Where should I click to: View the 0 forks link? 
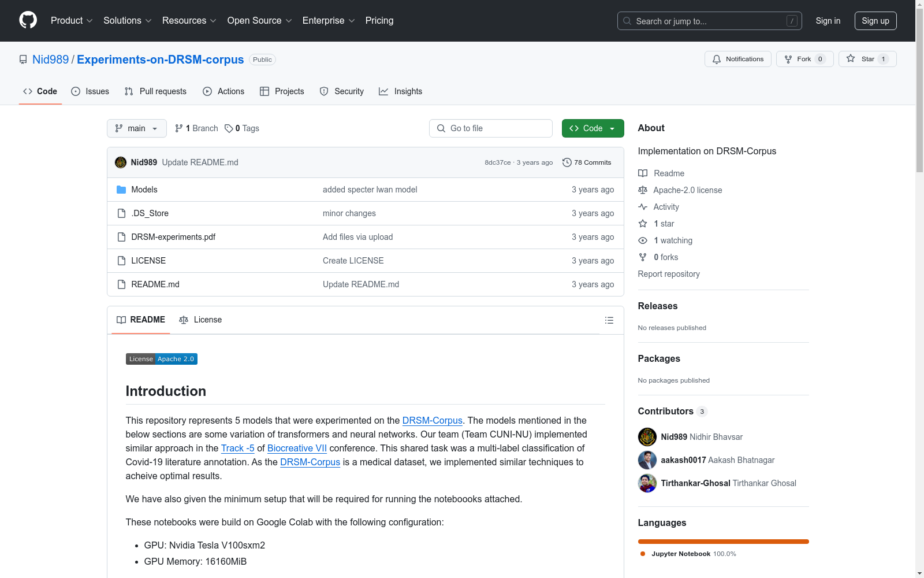pyautogui.click(x=658, y=257)
